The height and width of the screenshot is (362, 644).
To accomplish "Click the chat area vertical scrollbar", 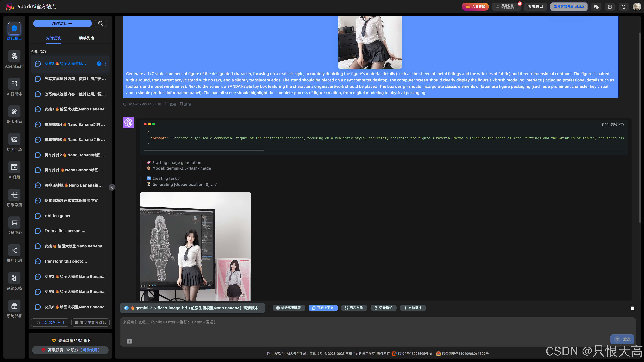I will pos(639,127).
